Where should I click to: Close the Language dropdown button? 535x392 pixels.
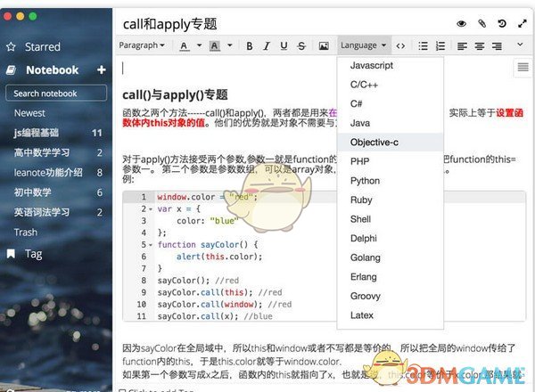[x=364, y=45]
